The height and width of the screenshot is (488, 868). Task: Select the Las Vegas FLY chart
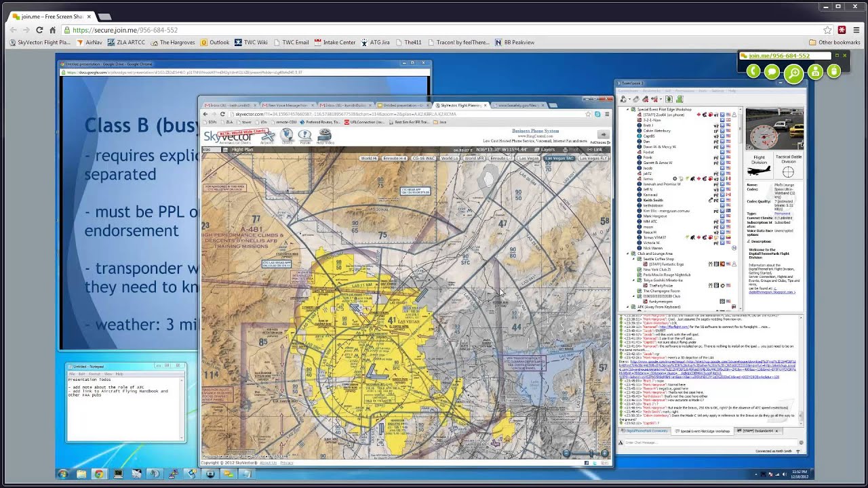(x=593, y=158)
